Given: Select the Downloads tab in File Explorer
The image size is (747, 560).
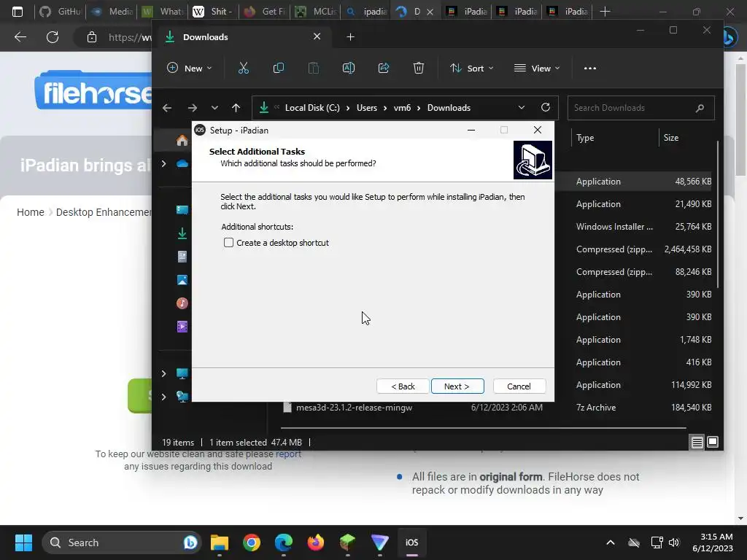Looking at the screenshot, I should (242, 37).
